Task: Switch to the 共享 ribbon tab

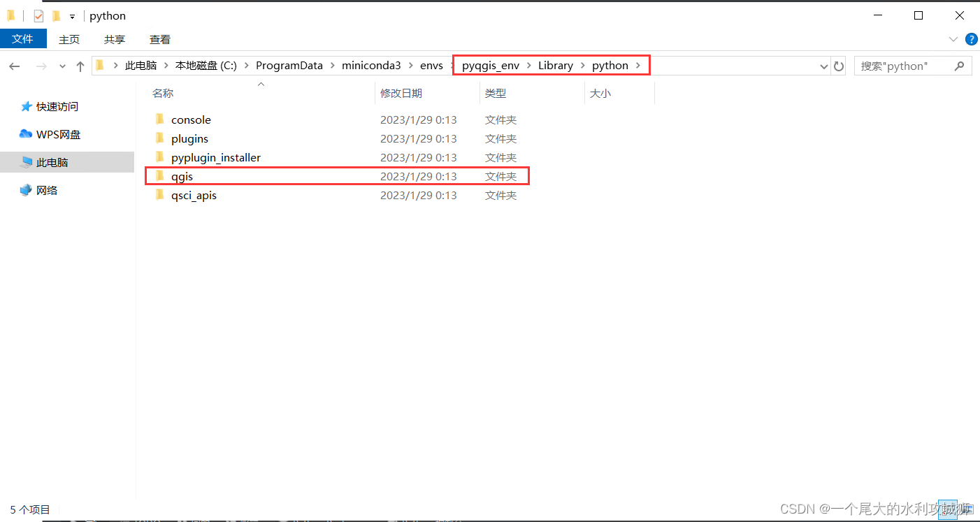Action: [x=115, y=39]
